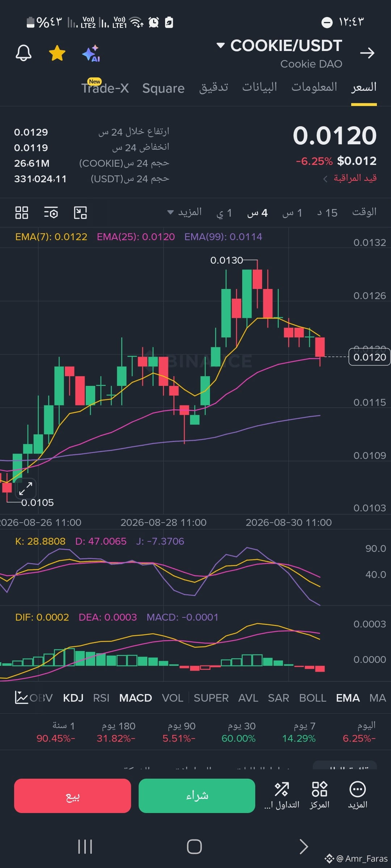Image resolution: width=391 pixels, height=868 pixels.
Task: Tap the big 0.0120 last price
Action: (335, 136)
